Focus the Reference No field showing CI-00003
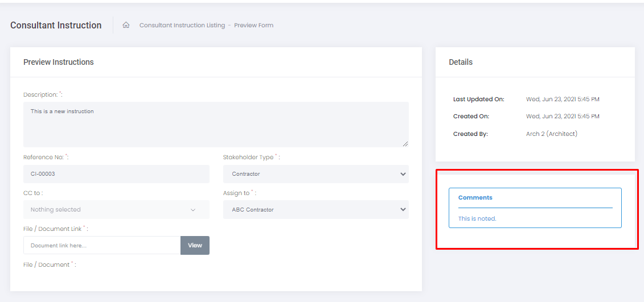Viewport: 644px width, 302px height. [116, 174]
